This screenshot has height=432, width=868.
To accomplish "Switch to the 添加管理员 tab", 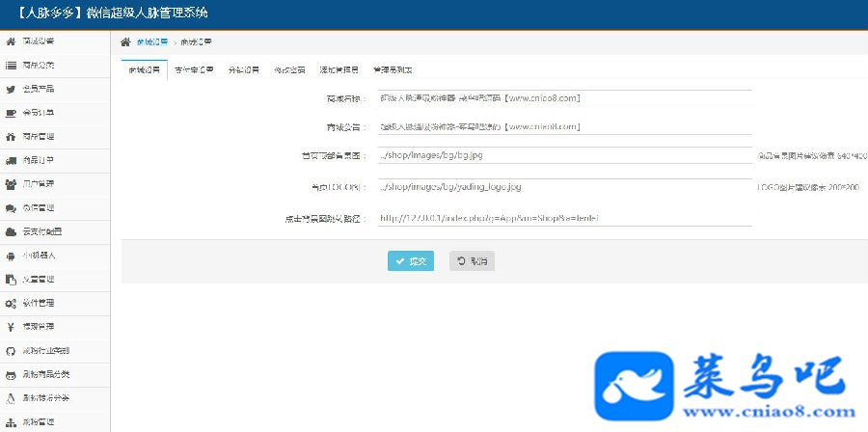I will pyautogui.click(x=339, y=70).
